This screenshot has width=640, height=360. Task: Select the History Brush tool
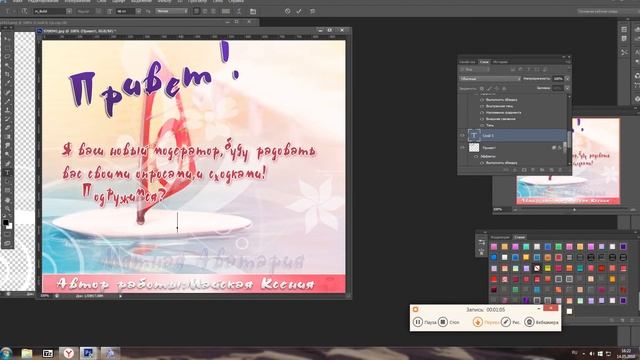tap(7, 118)
